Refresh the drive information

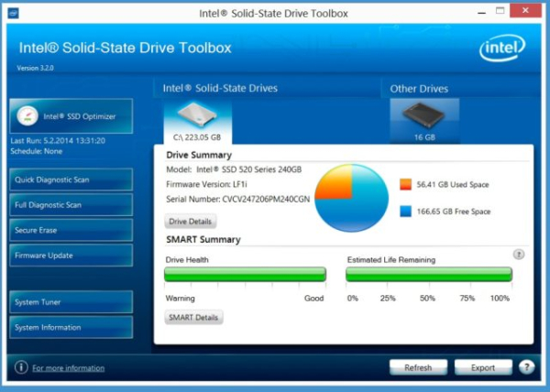click(418, 367)
